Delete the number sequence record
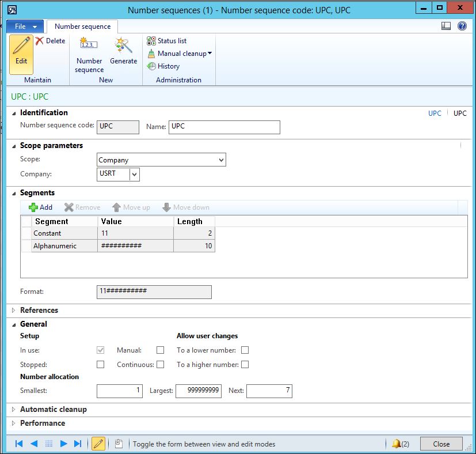 (x=50, y=41)
